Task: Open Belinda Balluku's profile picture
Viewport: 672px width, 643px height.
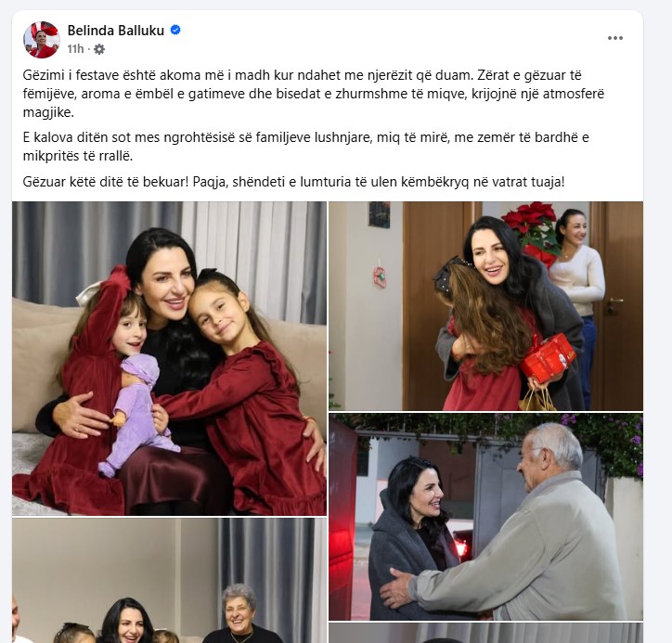Action: click(42, 39)
